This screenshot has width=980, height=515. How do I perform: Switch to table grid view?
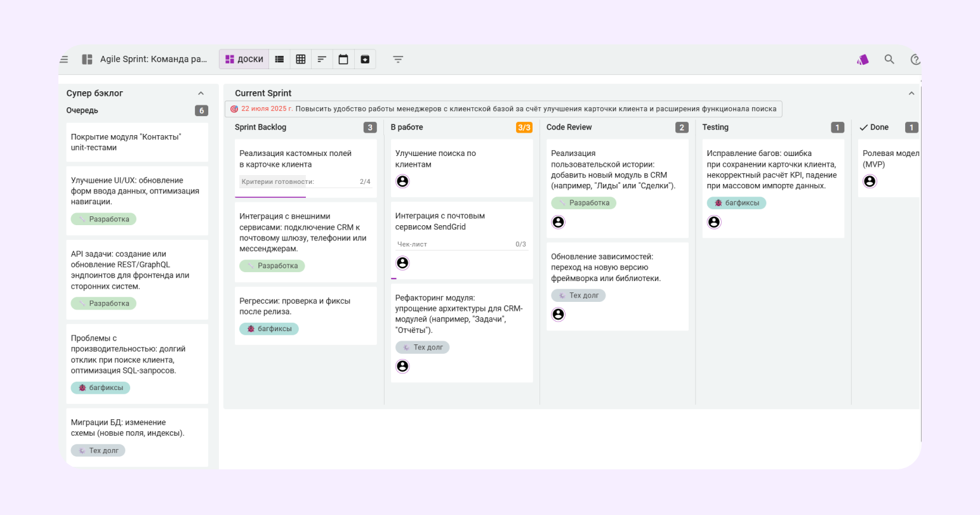tap(301, 60)
